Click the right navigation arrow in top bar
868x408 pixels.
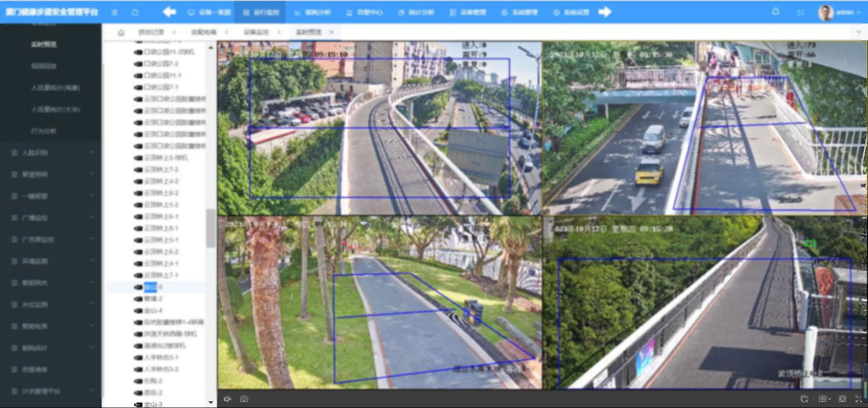pyautogui.click(x=605, y=12)
